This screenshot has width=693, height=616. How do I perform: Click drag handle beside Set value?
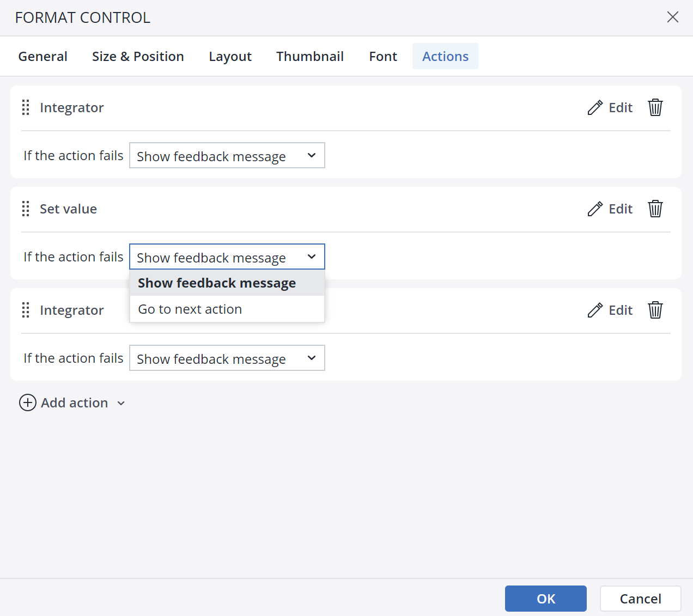pyautogui.click(x=26, y=209)
